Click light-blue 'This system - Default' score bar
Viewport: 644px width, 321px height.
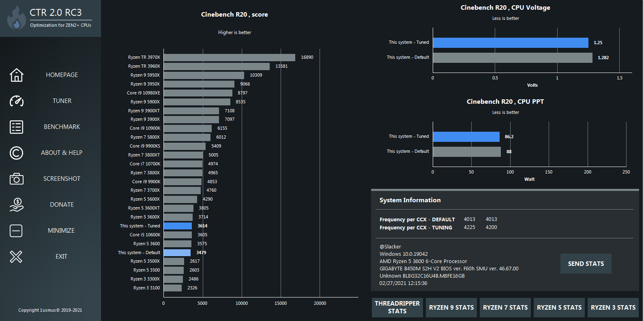(177, 253)
